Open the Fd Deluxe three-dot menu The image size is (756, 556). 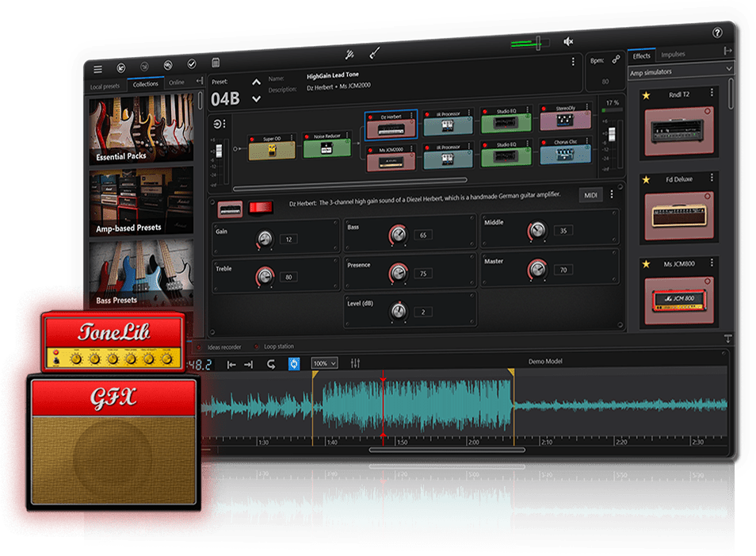coord(712,178)
